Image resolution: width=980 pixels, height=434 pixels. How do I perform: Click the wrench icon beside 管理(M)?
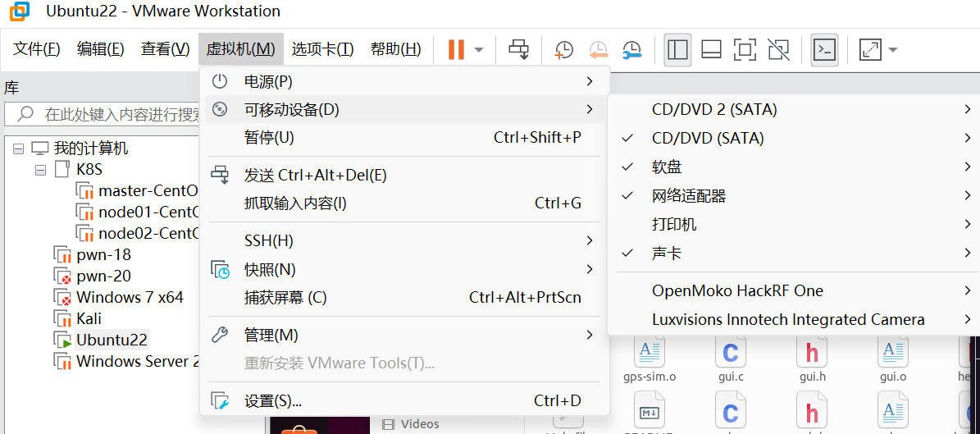coord(220,336)
